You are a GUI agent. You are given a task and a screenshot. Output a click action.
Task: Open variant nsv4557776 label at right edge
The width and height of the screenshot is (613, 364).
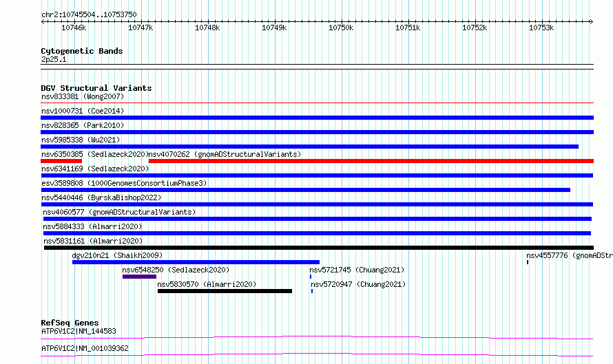click(569, 255)
